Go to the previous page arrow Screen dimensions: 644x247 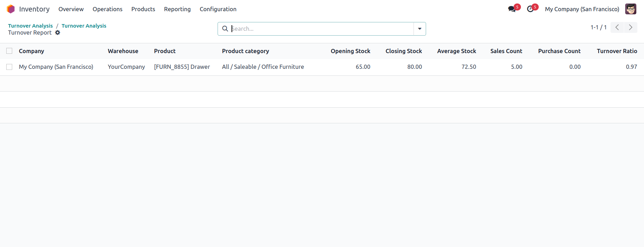[617, 27]
